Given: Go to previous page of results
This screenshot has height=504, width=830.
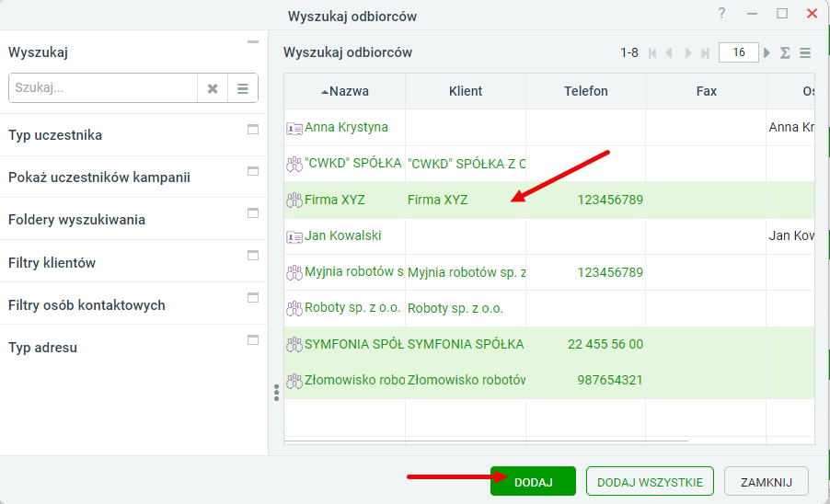Looking at the screenshot, I should (x=670, y=53).
